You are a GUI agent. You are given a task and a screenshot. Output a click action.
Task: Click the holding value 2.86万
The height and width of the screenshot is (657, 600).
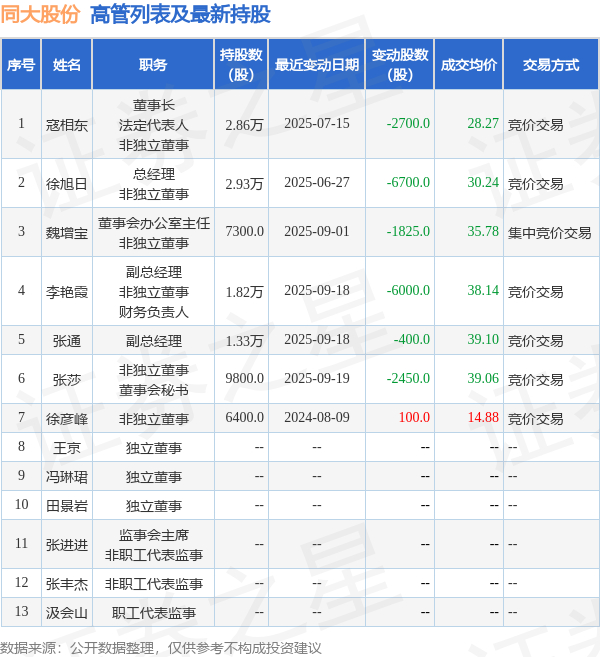[x=244, y=124]
